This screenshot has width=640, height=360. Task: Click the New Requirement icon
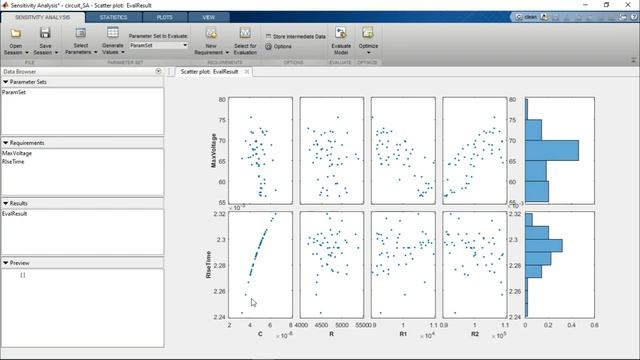[x=211, y=33]
